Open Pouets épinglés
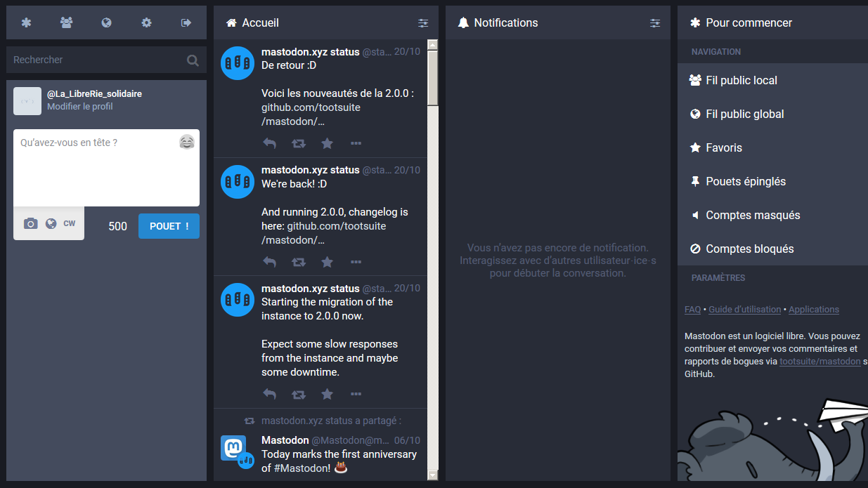The width and height of the screenshot is (868, 488). (x=772, y=181)
